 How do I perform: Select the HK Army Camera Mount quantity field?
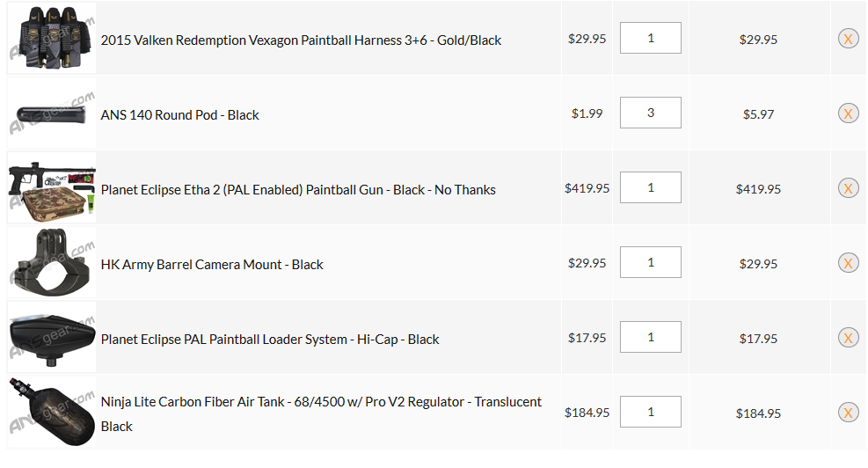[x=650, y=263]
